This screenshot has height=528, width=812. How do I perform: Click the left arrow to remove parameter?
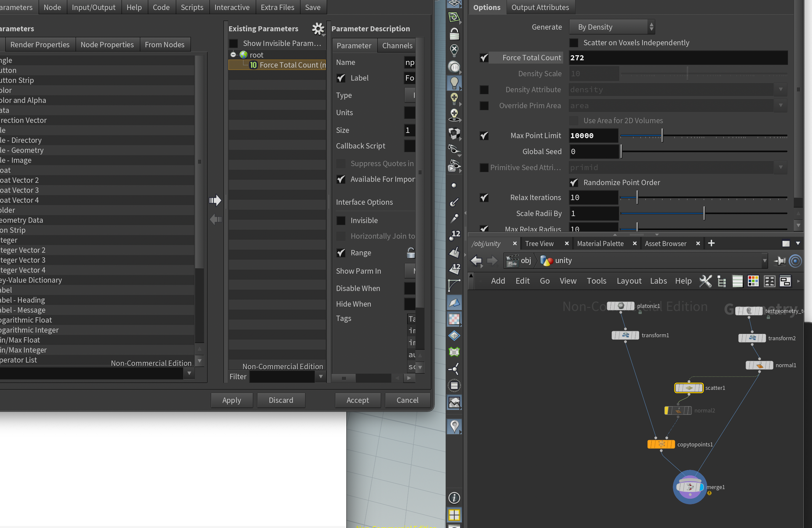[215, 219]
